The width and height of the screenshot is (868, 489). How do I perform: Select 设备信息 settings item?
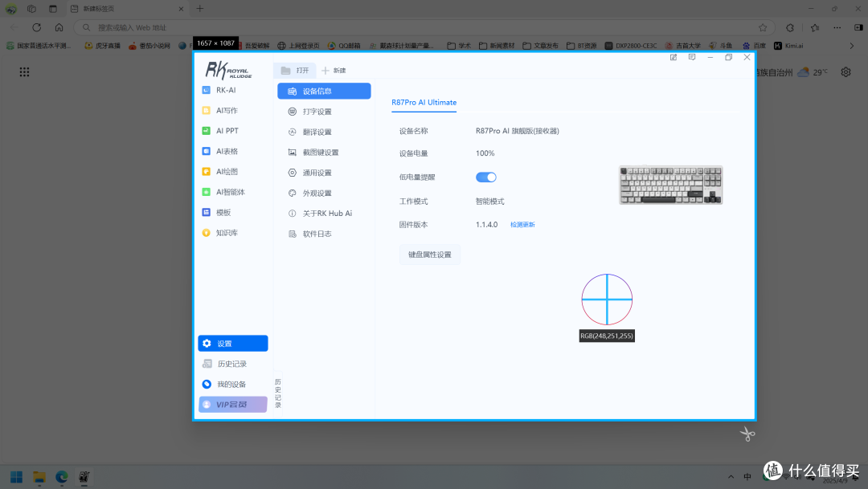point(324,92)
